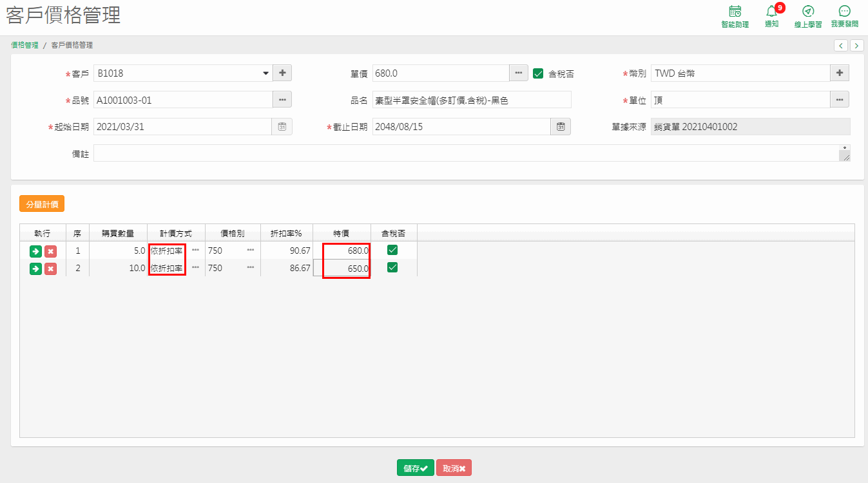Screen dimensions: 868x483
Task: Open 價格別 lookup for row 1
Action: pyautogui.click(x=251, y=250)
